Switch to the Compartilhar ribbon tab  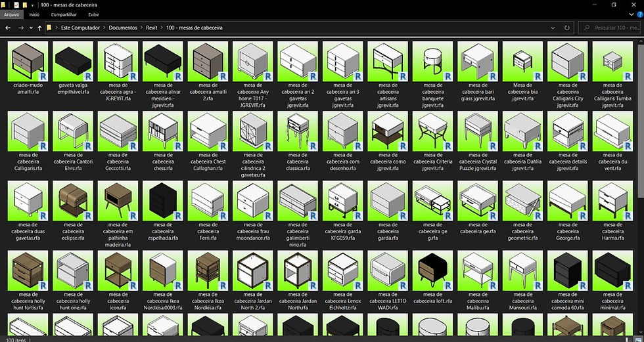(64, 14)
